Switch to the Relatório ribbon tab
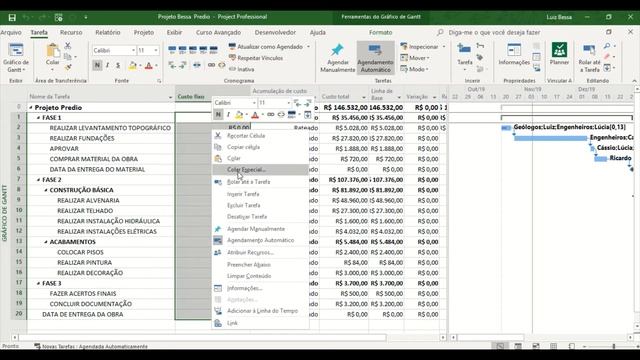This screenshot has height=360, width=640. click(108, 32)
